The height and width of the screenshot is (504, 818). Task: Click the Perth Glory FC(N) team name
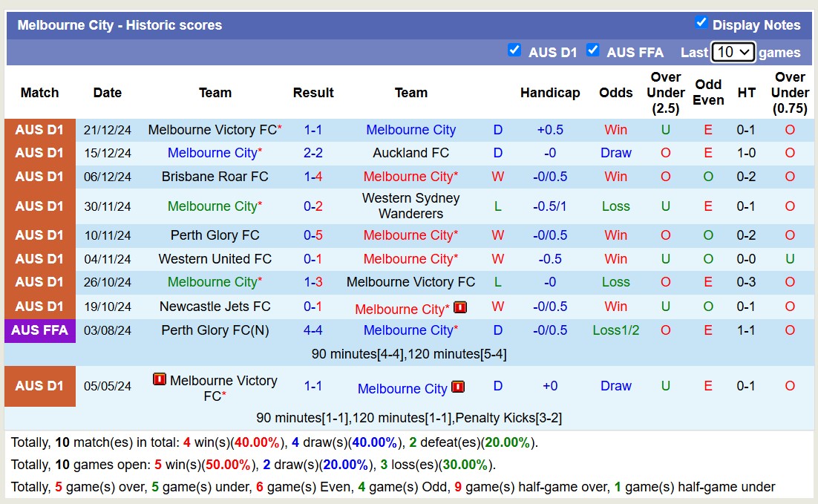tap(215, 330)
